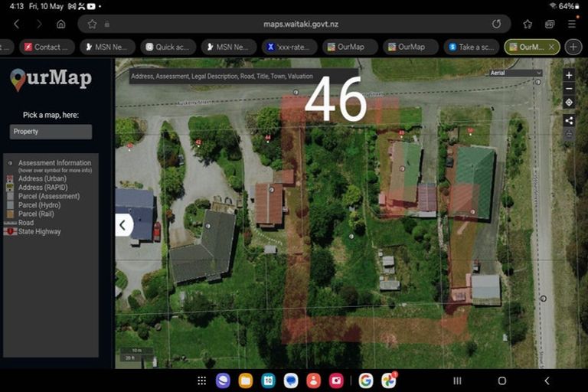Open a new browser tab
This screenshot has height=392, width=588.
pos(573,47)
